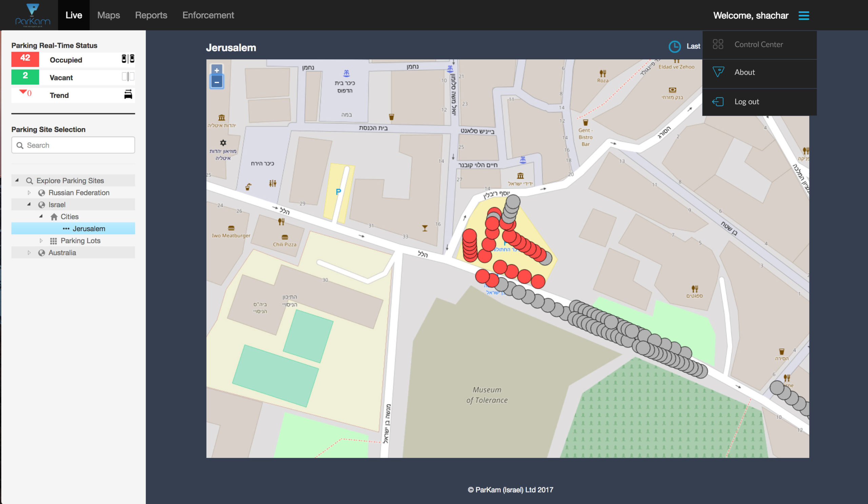
Task: Expand the Parking Lots node
Action: tap(41, 240)
